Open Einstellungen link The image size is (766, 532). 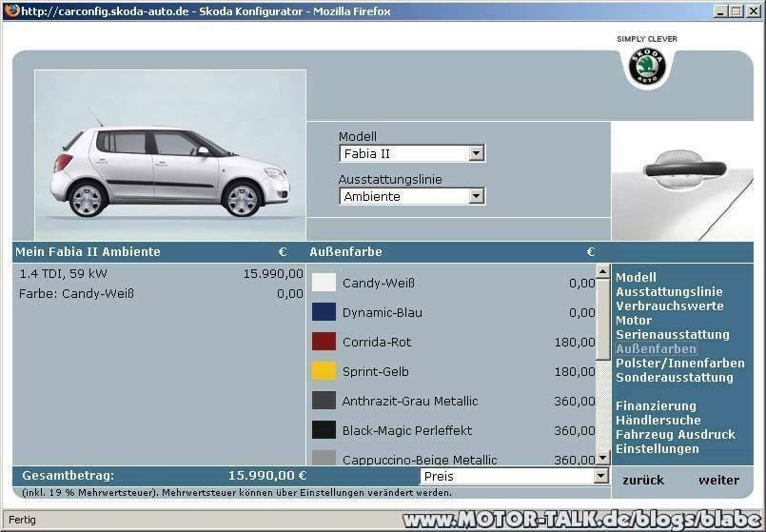coord(657,449)
